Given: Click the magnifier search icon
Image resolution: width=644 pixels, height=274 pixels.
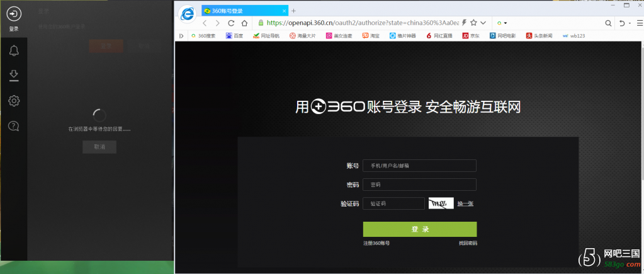Looking at the screenshot, I should (x=608, y=23).
